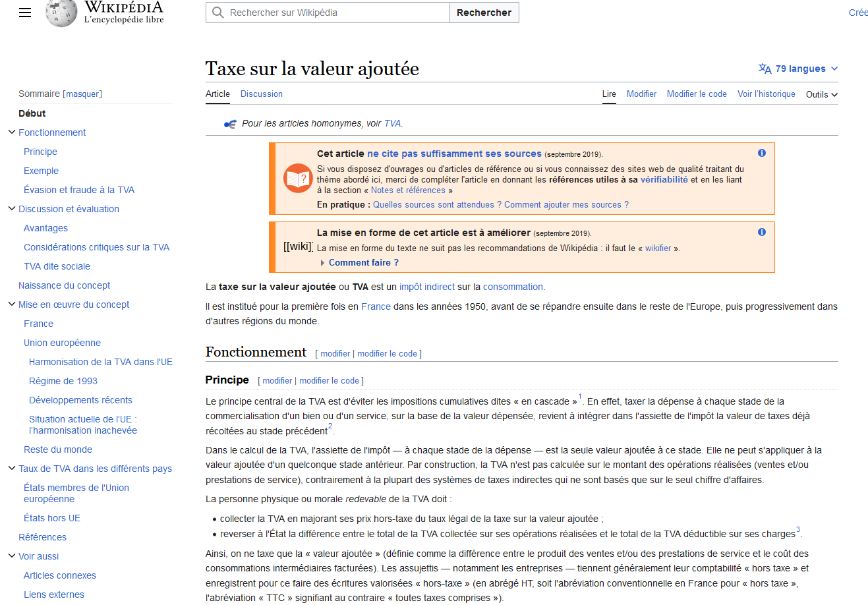Hide the Sommaire with masquer toggle
Screen dimensions: 868x605
pos(82,94)
